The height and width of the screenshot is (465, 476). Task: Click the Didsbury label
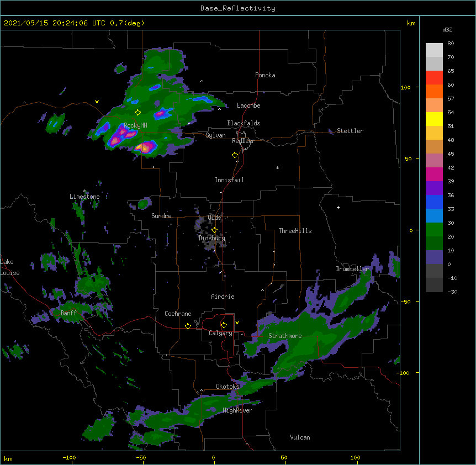click(211, 238)
